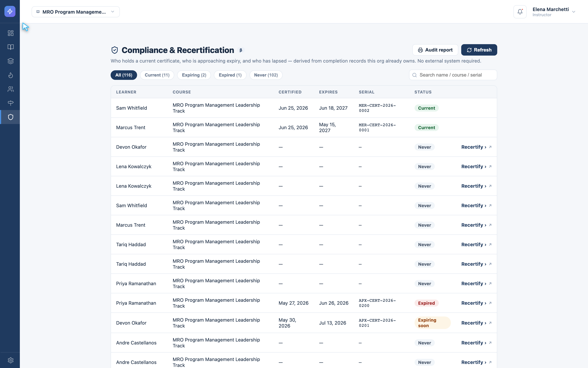Click the Refresh button
The image size is (588, 368).
pyautogui.click(x=479, y=50)
